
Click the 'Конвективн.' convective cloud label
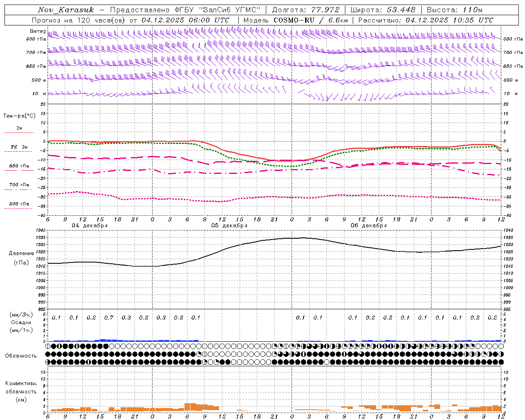pyautogui.click(x=21, y=383)
